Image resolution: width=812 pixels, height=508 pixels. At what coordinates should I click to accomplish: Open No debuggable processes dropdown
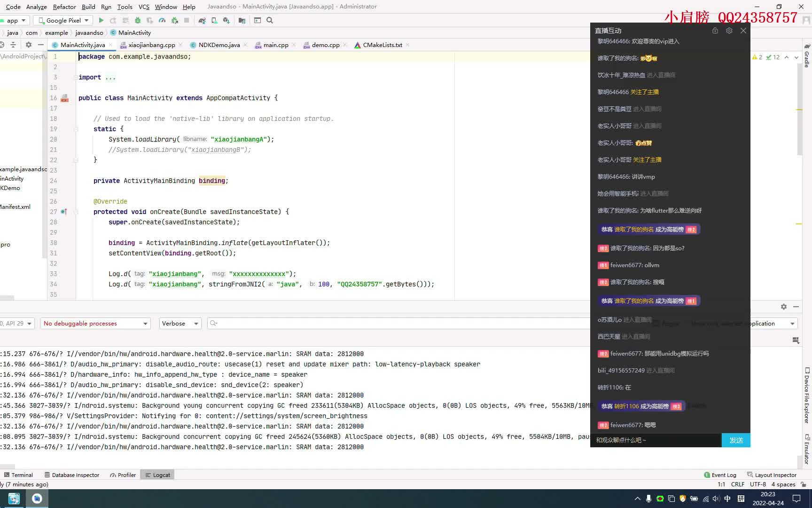(x=95, y=324)
